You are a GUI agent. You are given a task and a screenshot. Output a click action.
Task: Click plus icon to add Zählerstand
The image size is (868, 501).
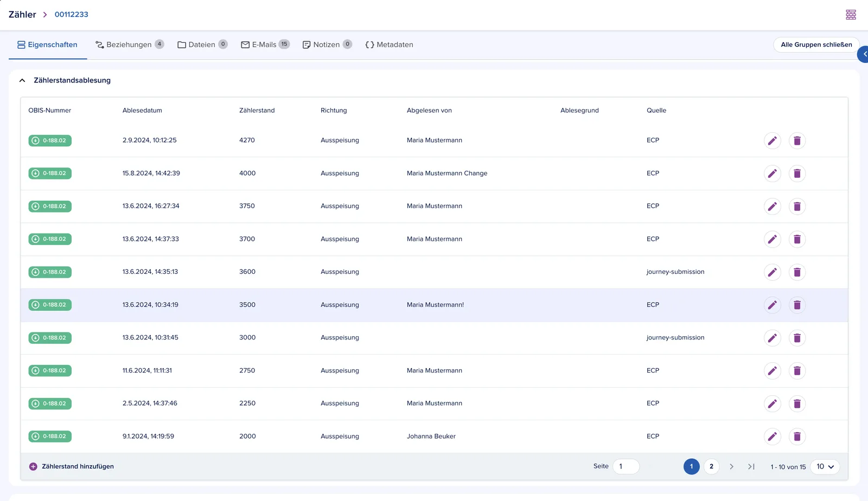[33, 466]
